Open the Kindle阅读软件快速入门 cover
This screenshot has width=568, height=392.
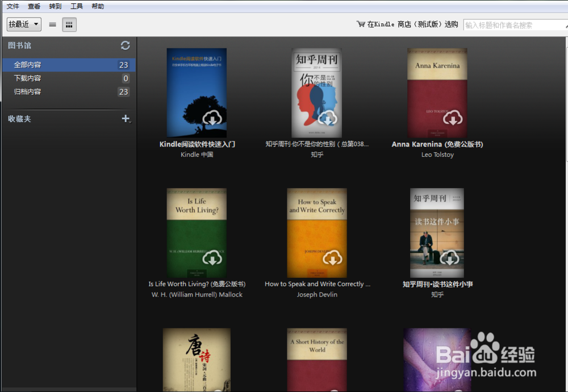tap(197, 93)
